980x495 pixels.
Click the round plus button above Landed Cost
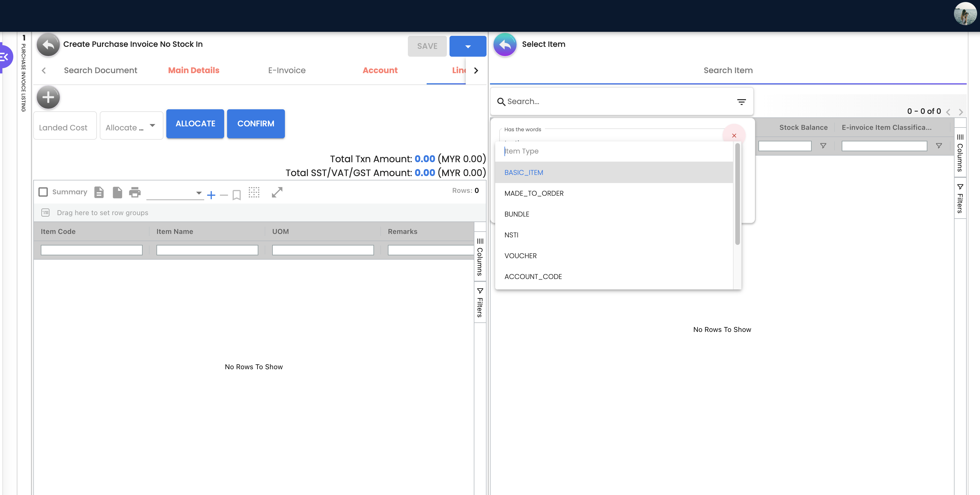48,97
